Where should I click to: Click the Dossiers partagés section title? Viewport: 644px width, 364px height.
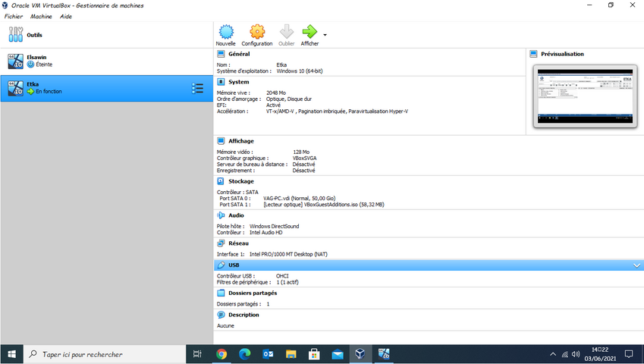[253, 293]
